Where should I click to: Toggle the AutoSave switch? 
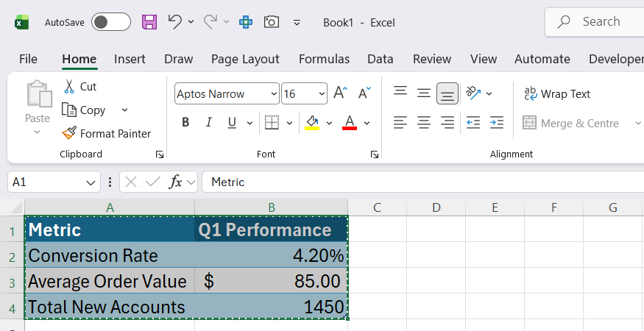point(111,22)
